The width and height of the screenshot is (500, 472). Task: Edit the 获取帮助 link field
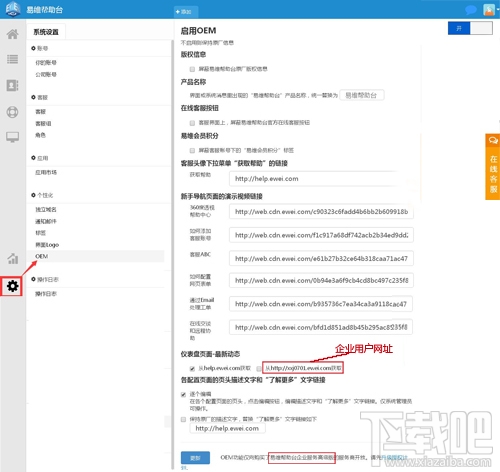tap(321, 179)
